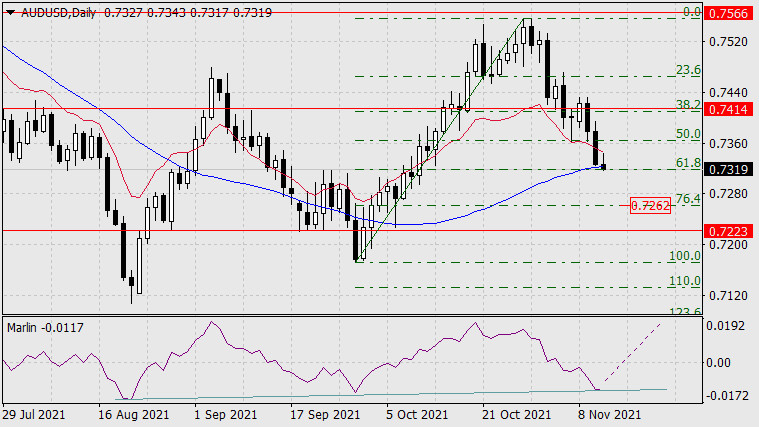Click the 29 Jul 2021 date label
Viewport: 759px width, 427px height.
34,415
